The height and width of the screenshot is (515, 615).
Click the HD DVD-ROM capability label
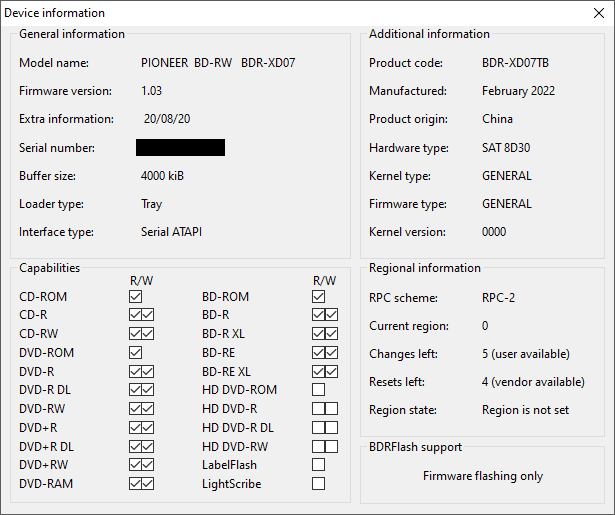tap(239, 389)
